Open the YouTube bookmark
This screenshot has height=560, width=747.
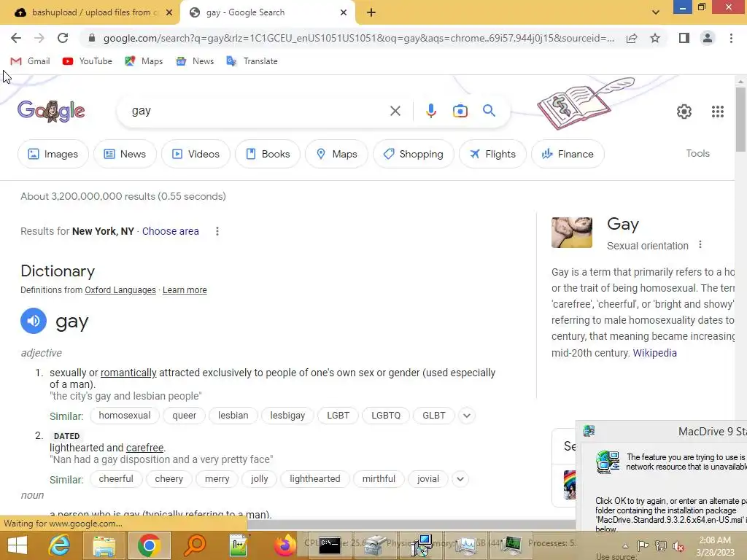[x=88, y=61]
